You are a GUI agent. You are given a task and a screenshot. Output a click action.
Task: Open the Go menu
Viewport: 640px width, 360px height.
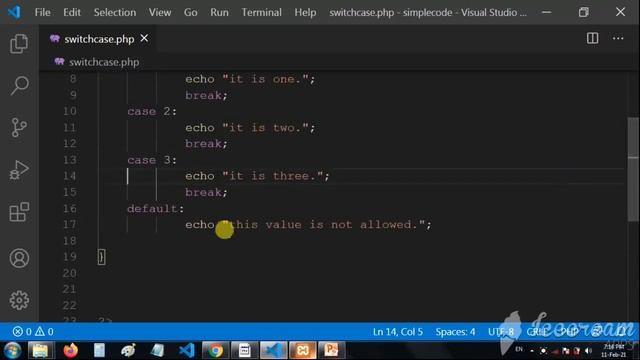[x=190, y=12]
